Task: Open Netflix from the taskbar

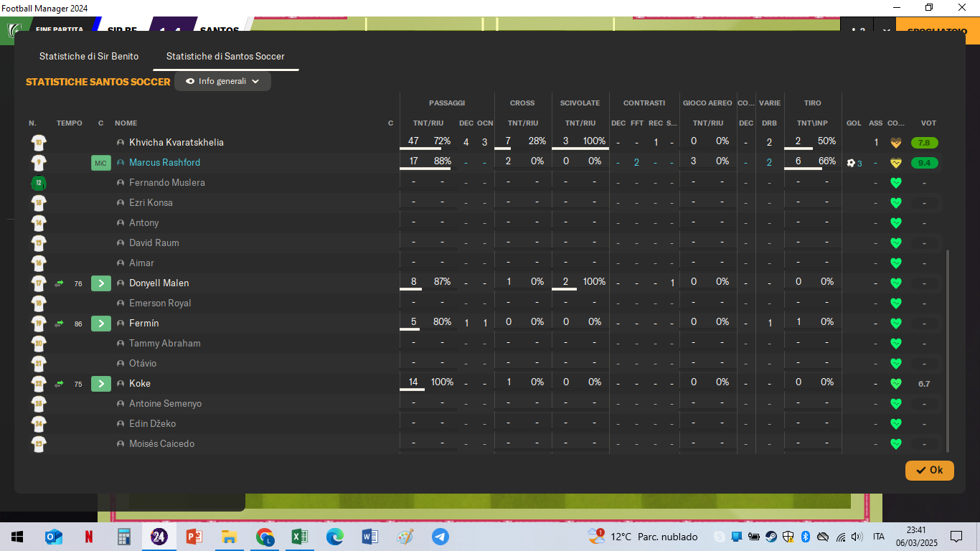Action: tap(89, 537)
